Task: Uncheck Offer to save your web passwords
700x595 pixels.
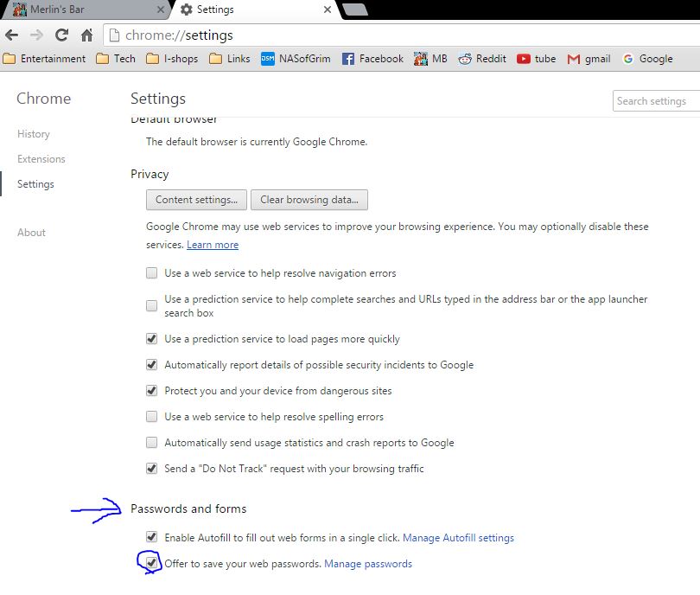Action: coord(152,563)
